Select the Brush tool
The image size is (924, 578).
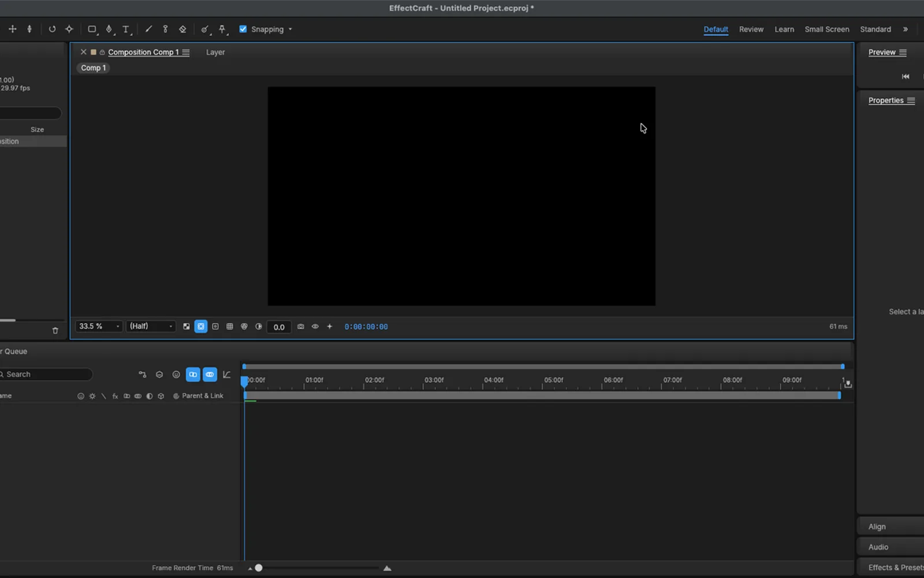(148, 29)
